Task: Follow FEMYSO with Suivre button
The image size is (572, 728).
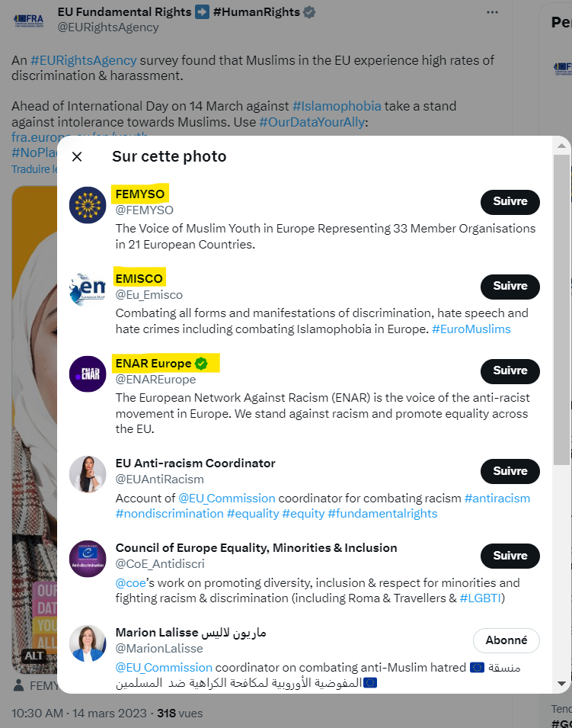Action: 510,202
